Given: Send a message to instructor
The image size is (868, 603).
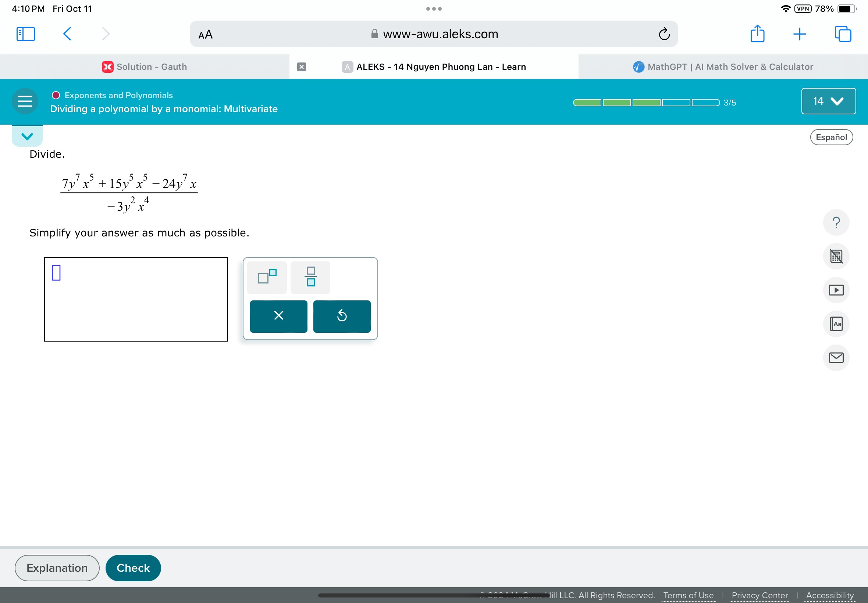Looking at the screenshot, I should pyautogui.click(x=836, y=358).
